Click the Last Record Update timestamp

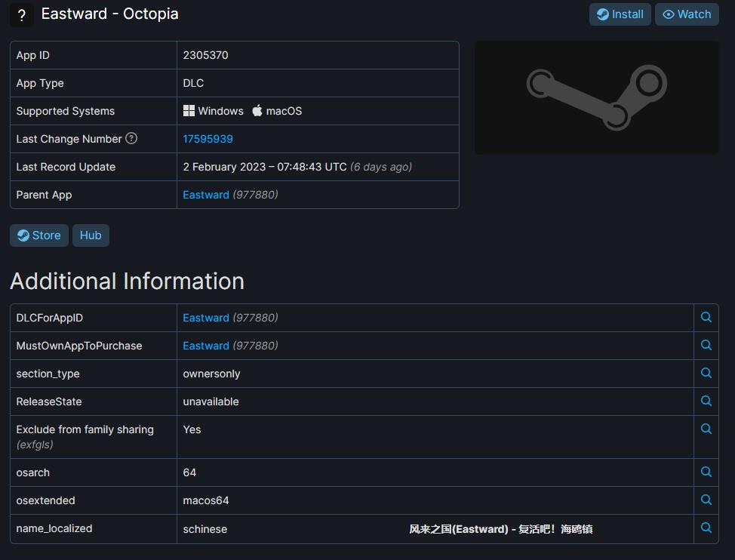click(264, 167)
